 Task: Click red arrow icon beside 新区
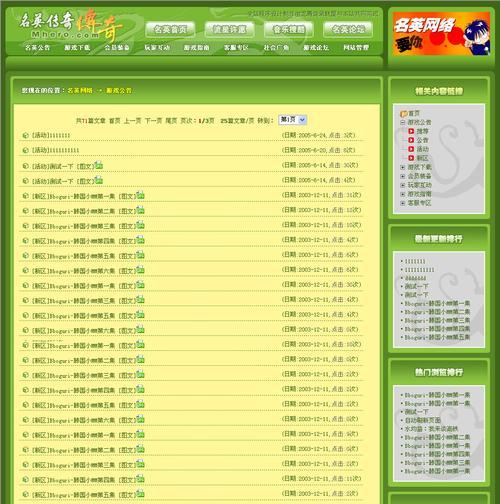(x=411, y=158)
